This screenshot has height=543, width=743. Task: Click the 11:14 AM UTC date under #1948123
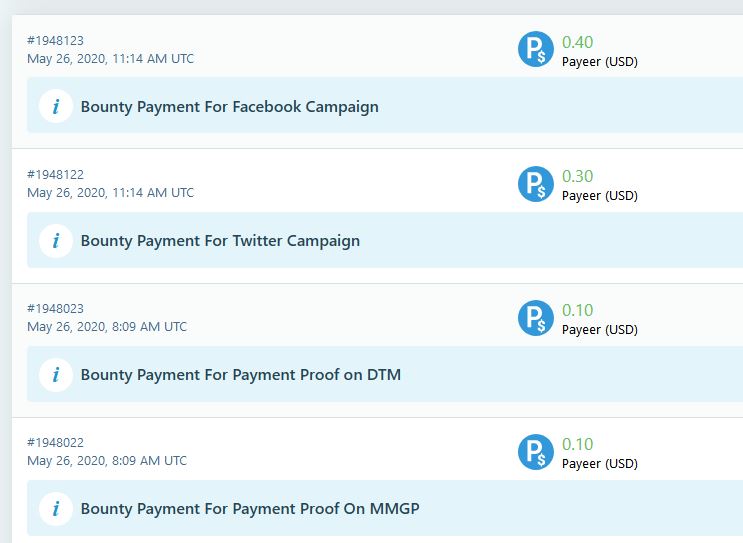click(110, 59)
